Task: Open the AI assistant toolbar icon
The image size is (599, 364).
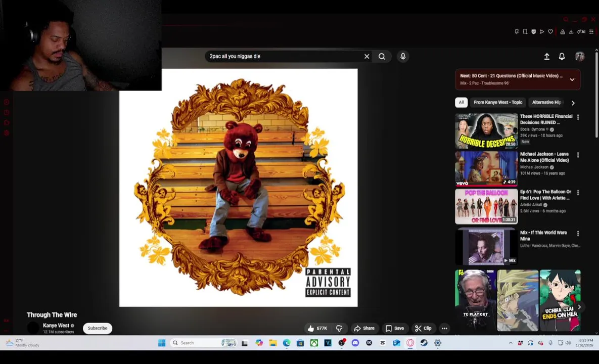Action: [581, 32]
